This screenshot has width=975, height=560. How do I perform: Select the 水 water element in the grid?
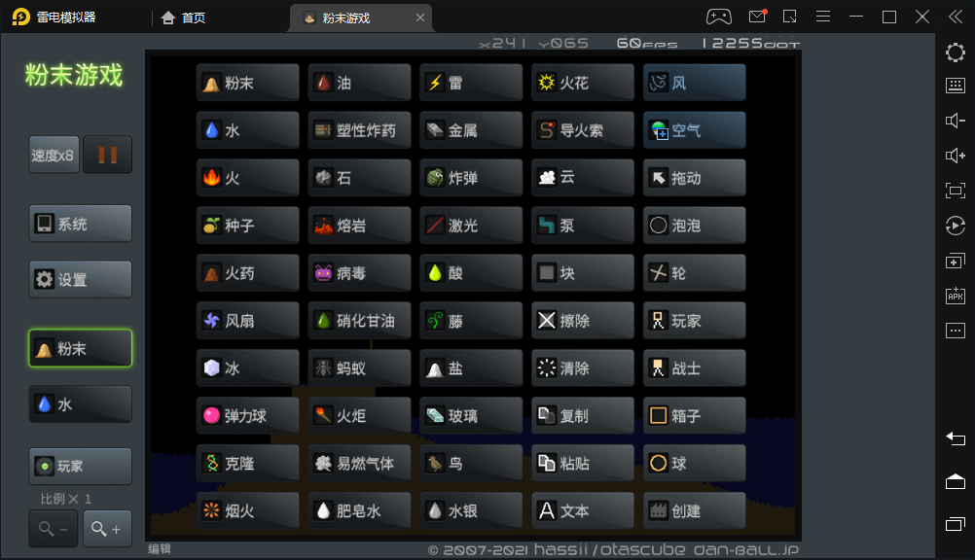(x=247, y=130)
